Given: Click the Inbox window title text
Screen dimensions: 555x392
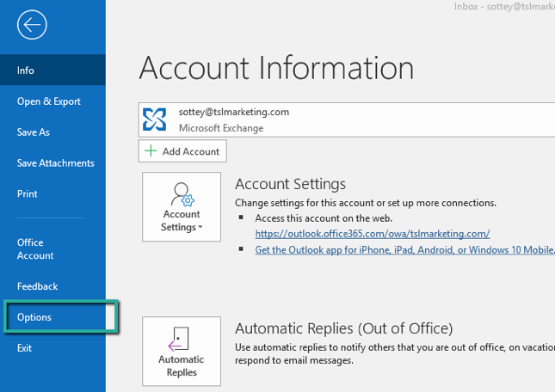Looking at the screenshot, I should coord(504,6).
